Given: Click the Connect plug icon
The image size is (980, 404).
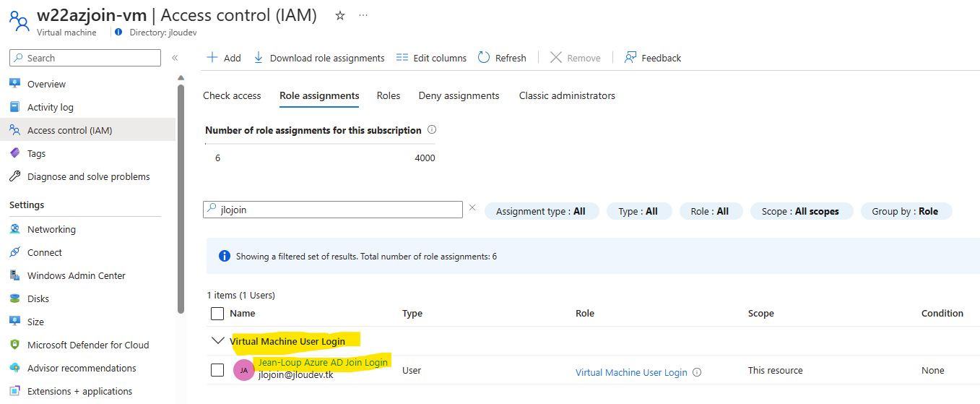Looking at the screenshot, I should [14, 252].
